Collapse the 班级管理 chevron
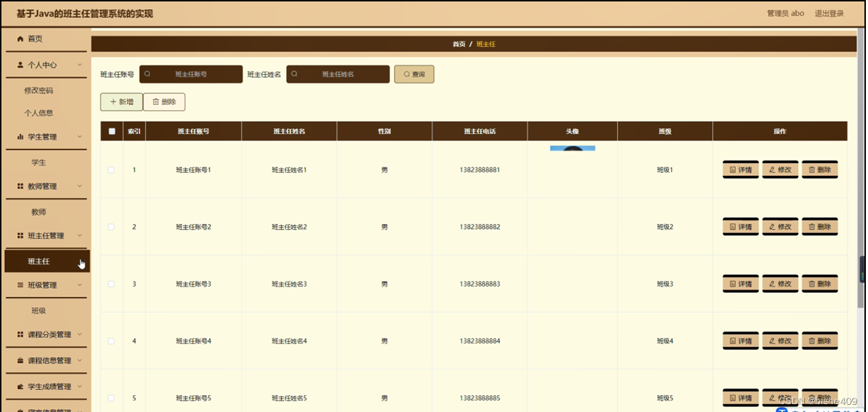The image size is (868, 412). [x=79, y=285]
